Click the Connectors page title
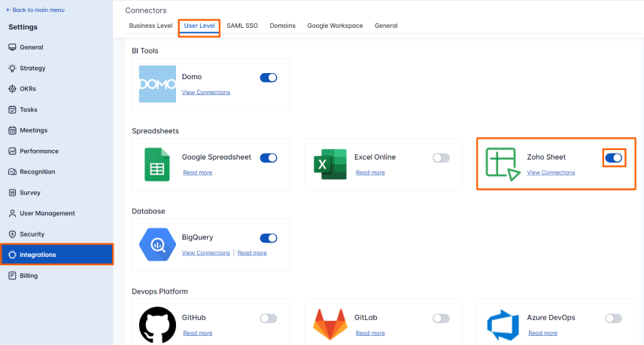 pos(146,11)
